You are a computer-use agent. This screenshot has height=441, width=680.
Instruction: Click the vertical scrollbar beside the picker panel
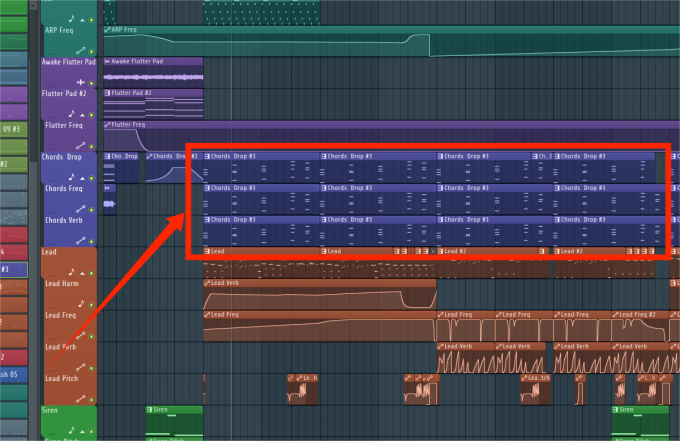pos(33,220)
